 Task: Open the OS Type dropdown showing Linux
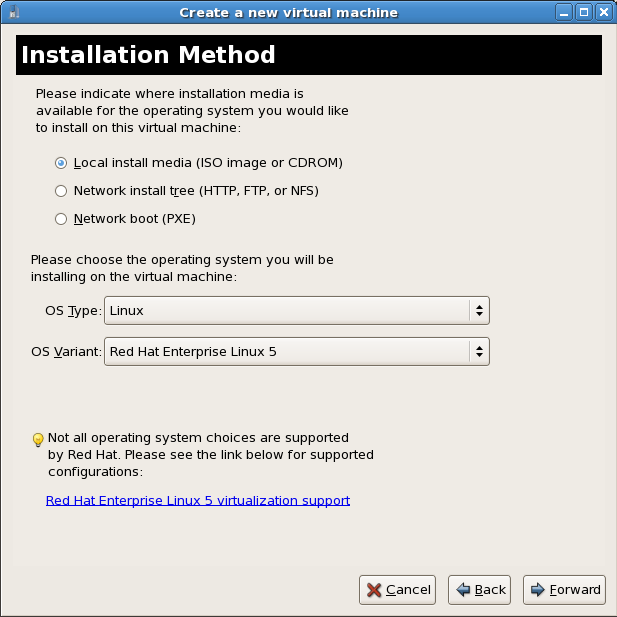pyautogui.click(x=297, y=311)
